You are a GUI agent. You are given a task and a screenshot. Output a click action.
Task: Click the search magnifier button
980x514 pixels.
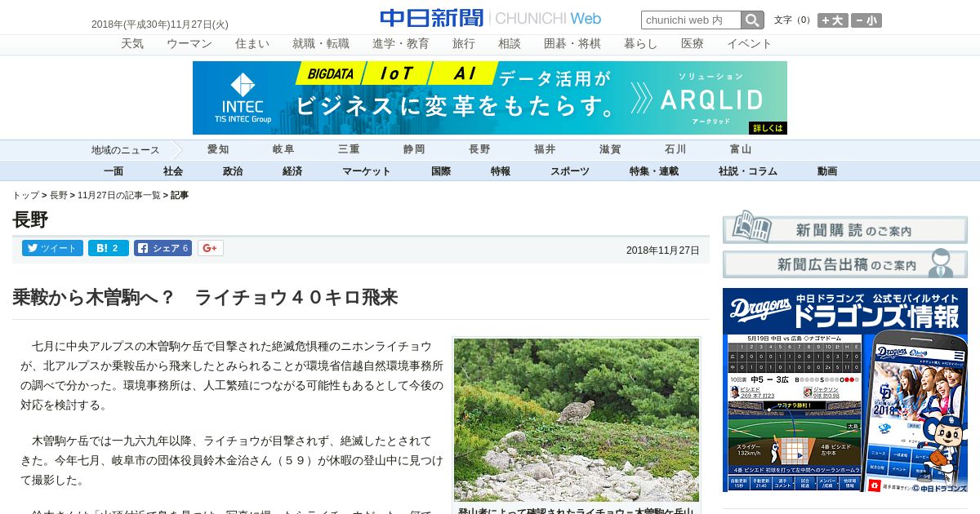point(752,20)
